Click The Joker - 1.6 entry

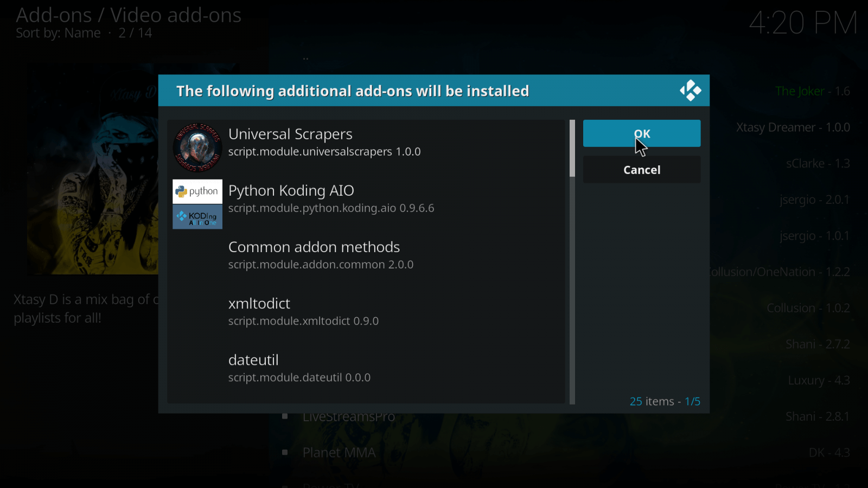click(812, 91)
